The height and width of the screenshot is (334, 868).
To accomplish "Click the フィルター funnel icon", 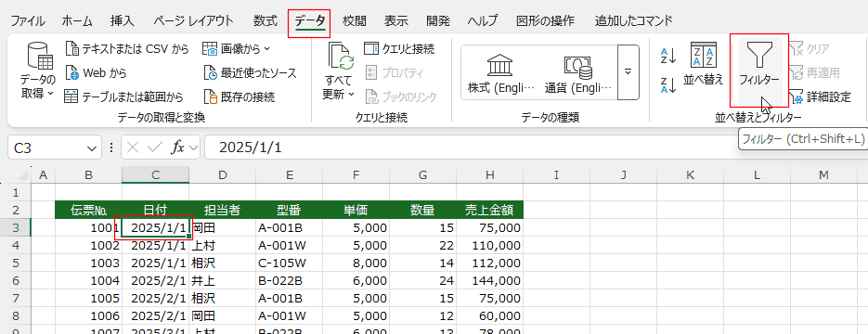I will tap(759, 56).
